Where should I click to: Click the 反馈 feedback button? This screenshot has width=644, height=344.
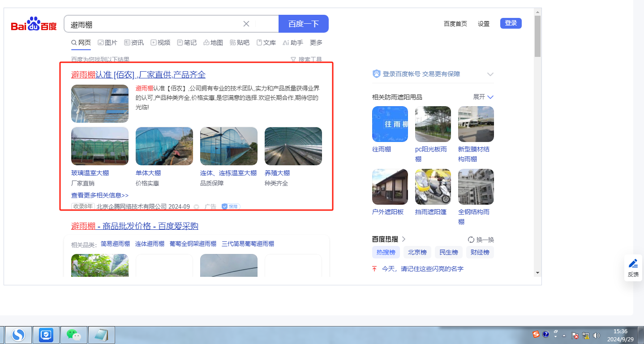[633, 268]
